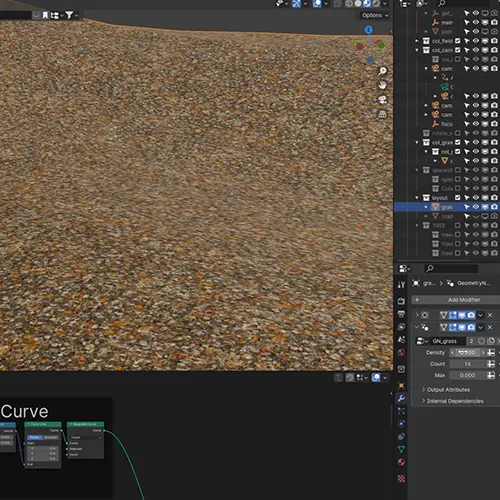Collapse the layout collection in outliner
This screenshot has width=500, height=500.
coord(417,198)
